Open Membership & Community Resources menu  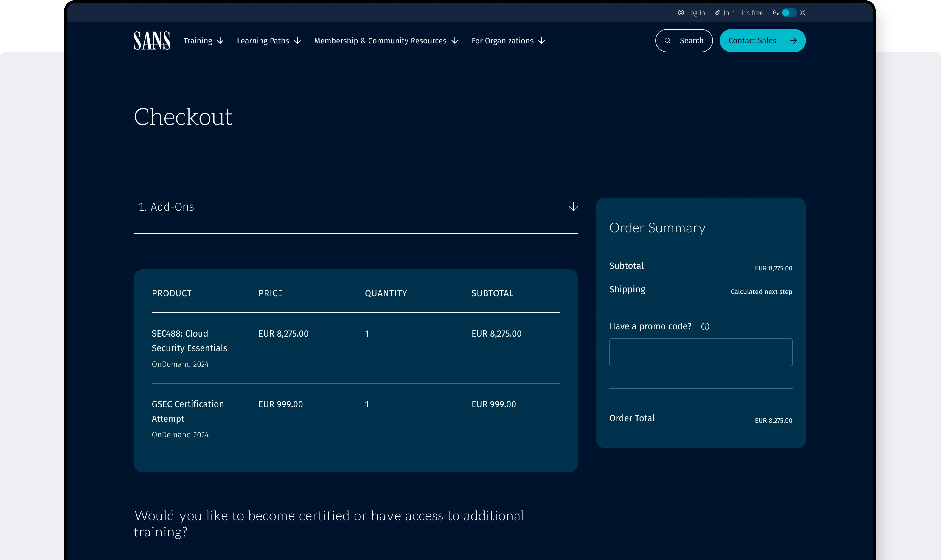386,41
